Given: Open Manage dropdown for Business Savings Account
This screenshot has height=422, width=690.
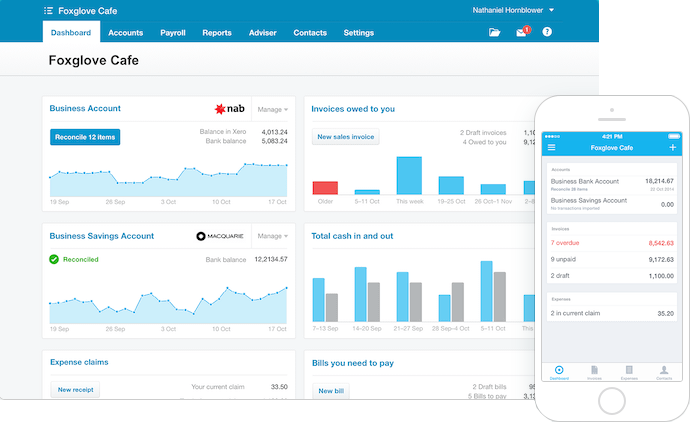Looking at the screenshot, I should pos(272,236).
